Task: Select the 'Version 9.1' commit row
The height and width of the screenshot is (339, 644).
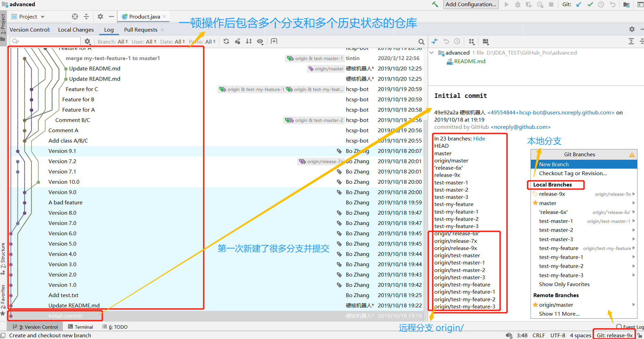Action: (x=216, y=151)
